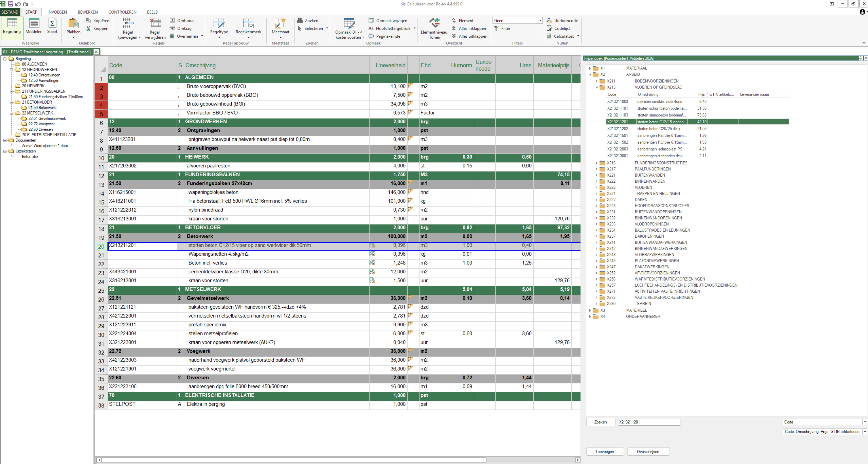Switch to the CONTROLEREN tab
The height and width of the screenshot is (464, 868).
[x=122, y=12]
